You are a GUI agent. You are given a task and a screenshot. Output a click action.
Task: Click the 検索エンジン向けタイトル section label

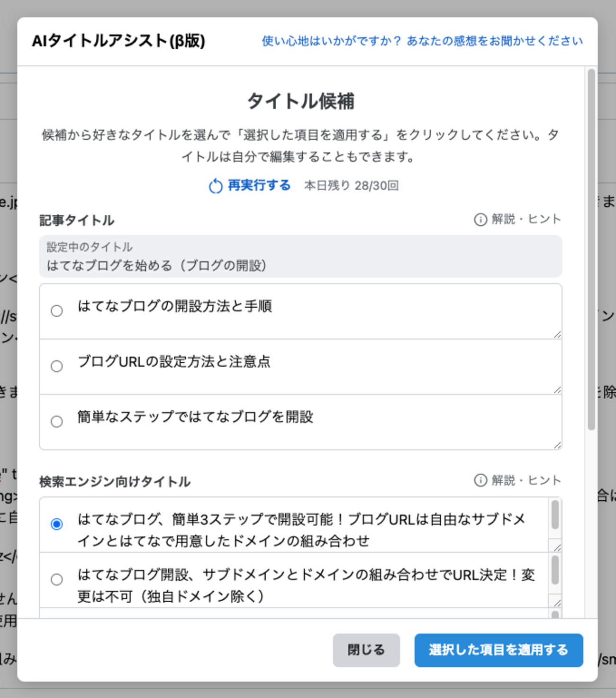click(115, 482)
